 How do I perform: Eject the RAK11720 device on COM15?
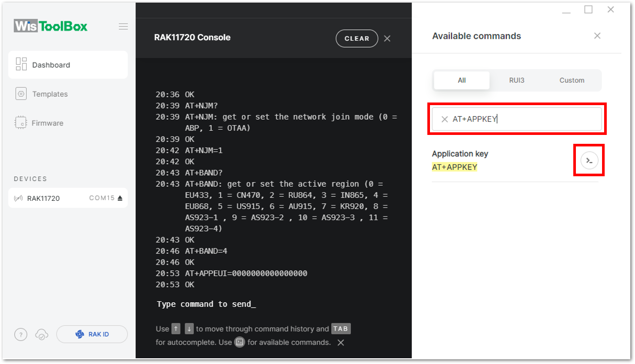[x=120, y=198]
